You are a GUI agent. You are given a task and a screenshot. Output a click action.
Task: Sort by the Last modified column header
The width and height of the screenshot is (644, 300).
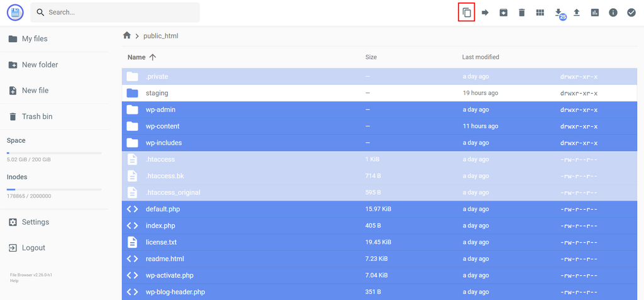point(480,57)
